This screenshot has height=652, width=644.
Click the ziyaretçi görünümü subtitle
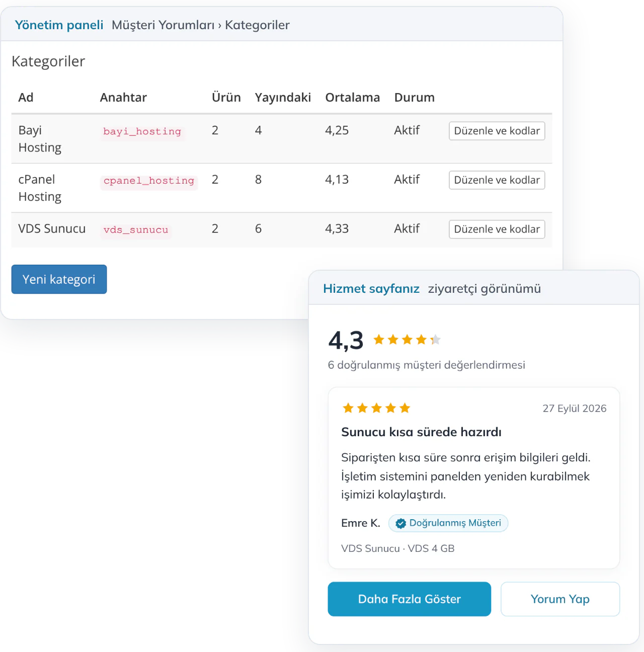[485, 289]
